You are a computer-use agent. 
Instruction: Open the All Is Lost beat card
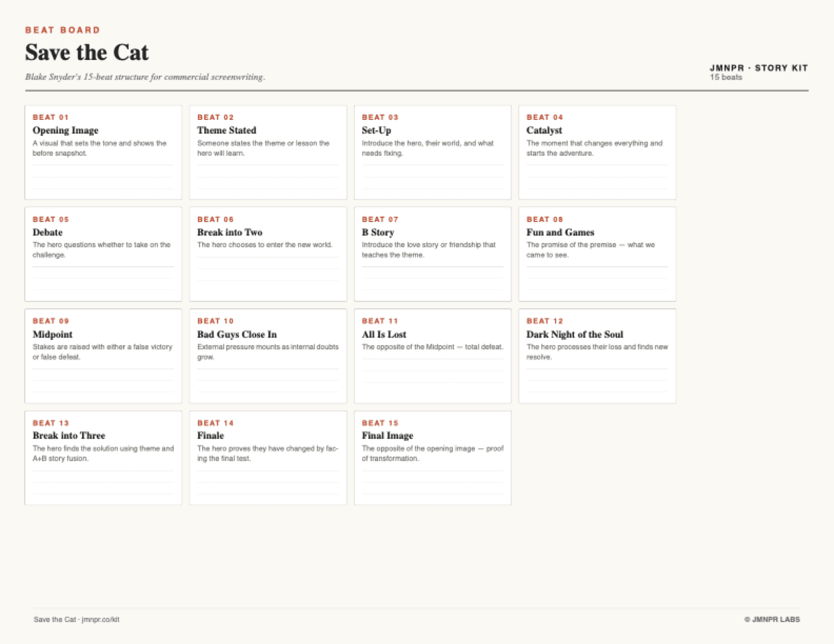coord(384,335)
